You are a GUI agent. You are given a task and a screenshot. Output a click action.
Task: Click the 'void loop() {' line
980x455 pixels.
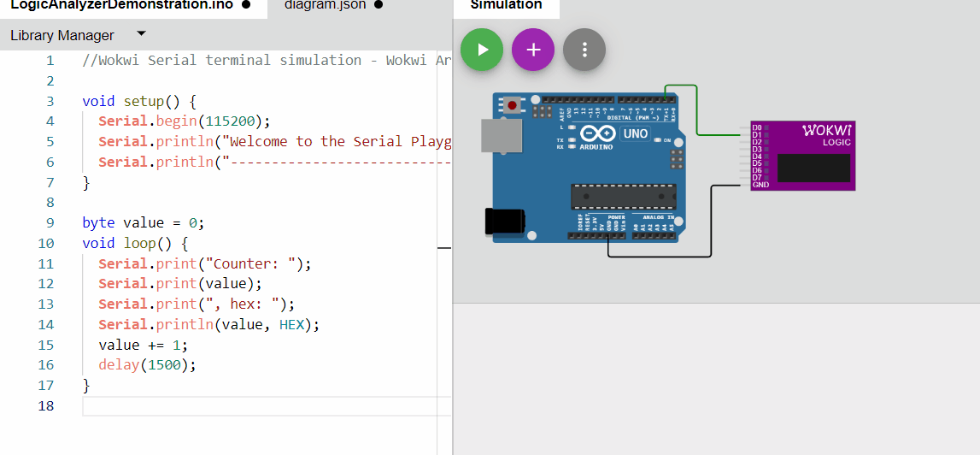[134, 243]
